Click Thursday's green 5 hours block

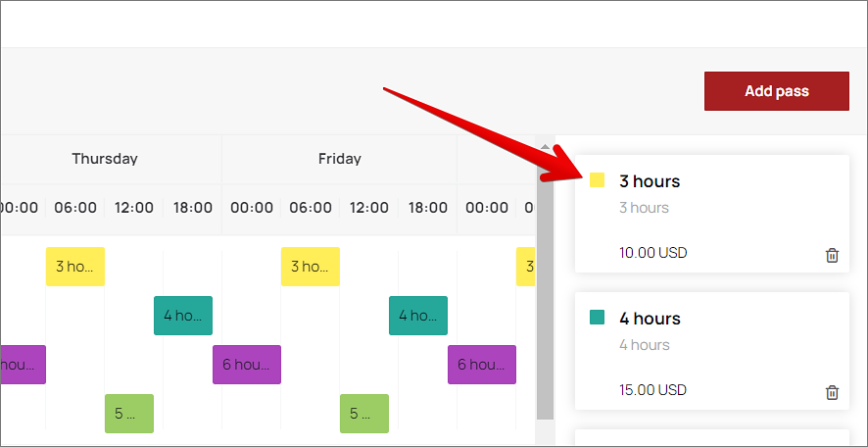pyautogui.click(x=129, y=414)
